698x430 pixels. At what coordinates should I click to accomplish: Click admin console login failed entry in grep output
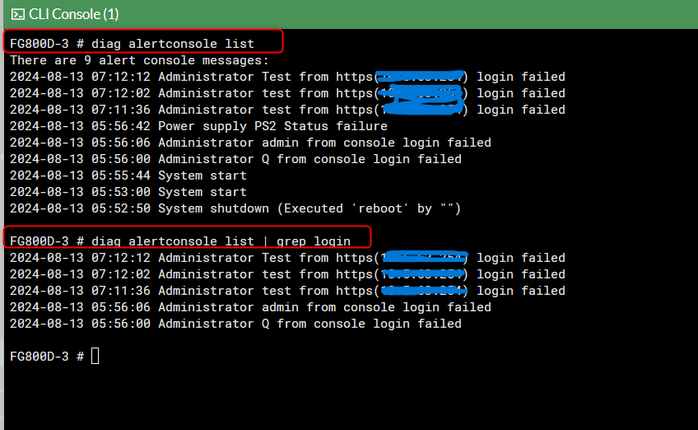[x=250, y=307]
